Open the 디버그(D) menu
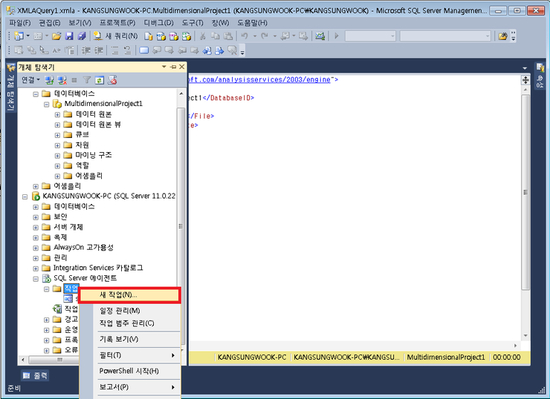 [x=159, y=23]
